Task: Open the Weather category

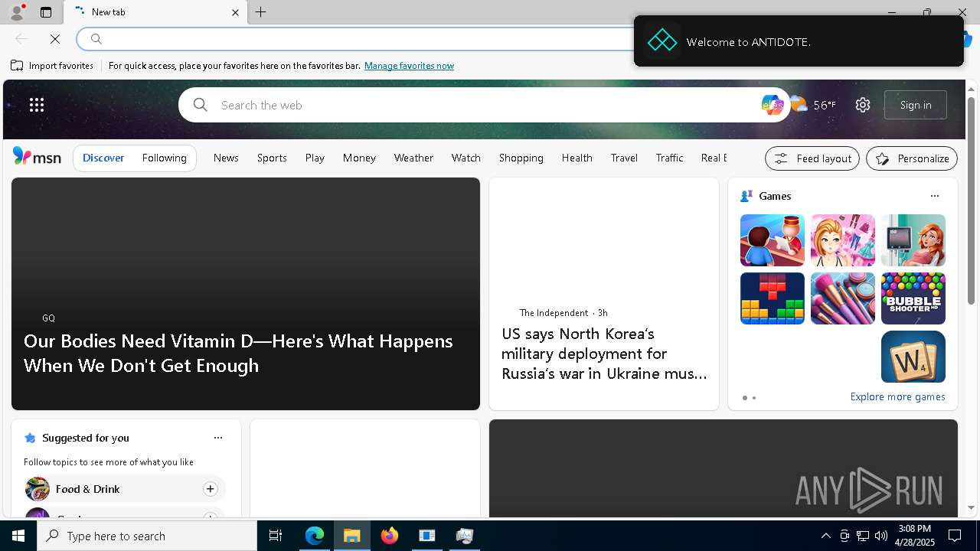Action: click(413, 158)
